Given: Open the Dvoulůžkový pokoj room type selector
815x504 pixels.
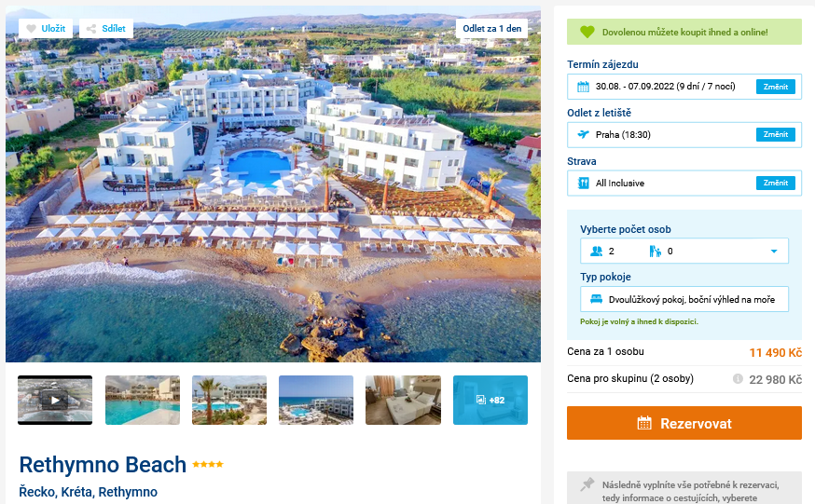Looking at the screenshot, I should (684, 299).
